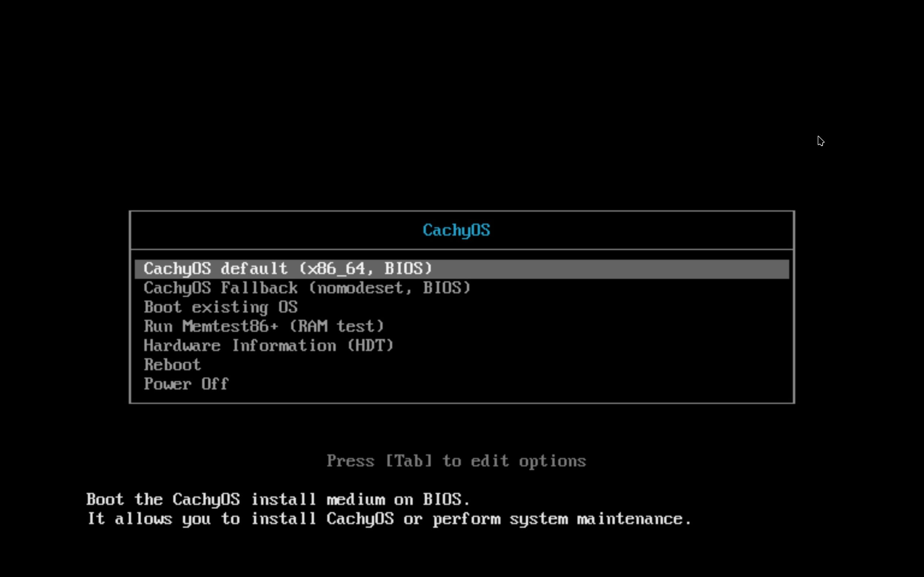Screen dimensions: 924x577
Task: Click the blue CachyOS menu title
Action: click(456, 230)
